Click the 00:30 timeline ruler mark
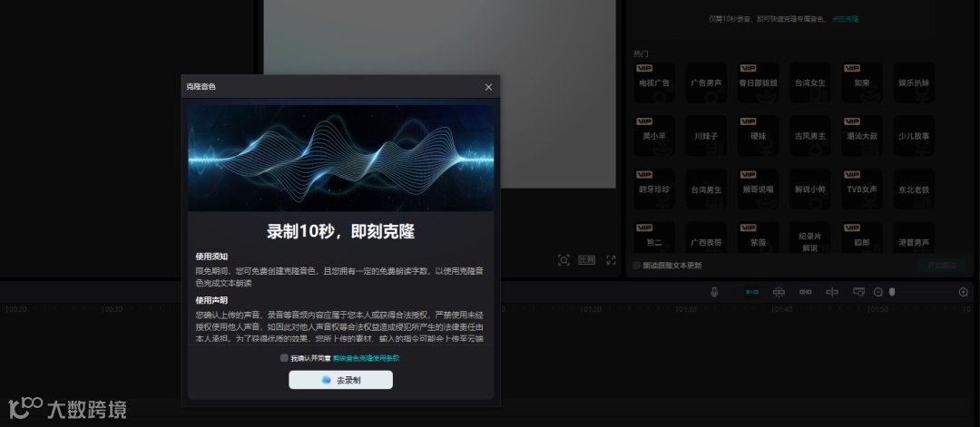Viewport: 980px width, 427px height. [x=113, y=310]
